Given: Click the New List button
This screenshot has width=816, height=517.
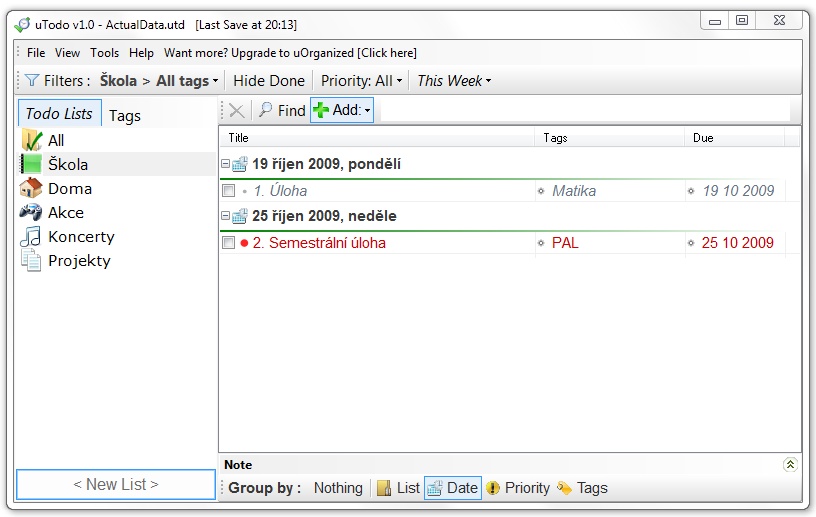Looking at the screenshot, I should (116, 484).
